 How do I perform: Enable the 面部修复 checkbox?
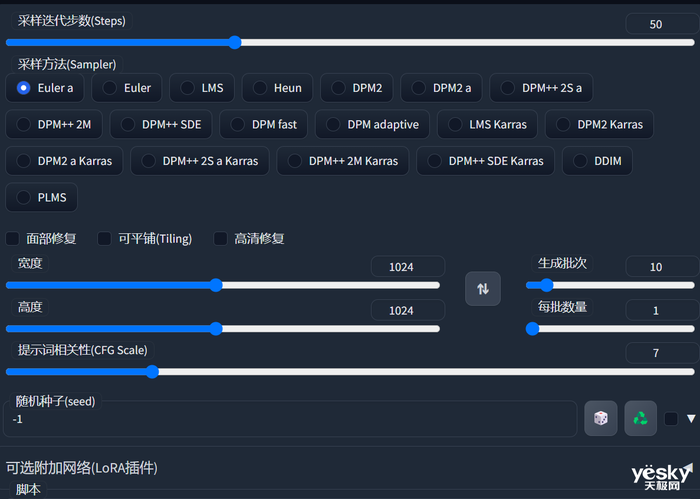[x=12, y=238]
